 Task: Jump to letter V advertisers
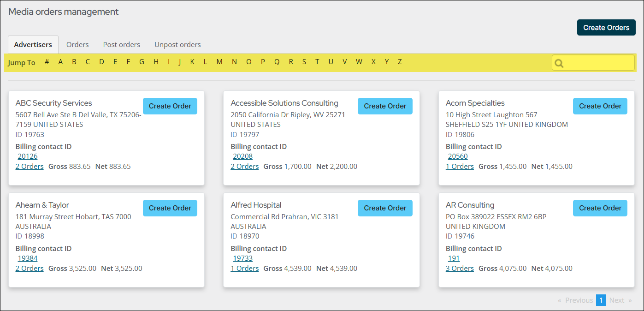[x=344, y=62]
